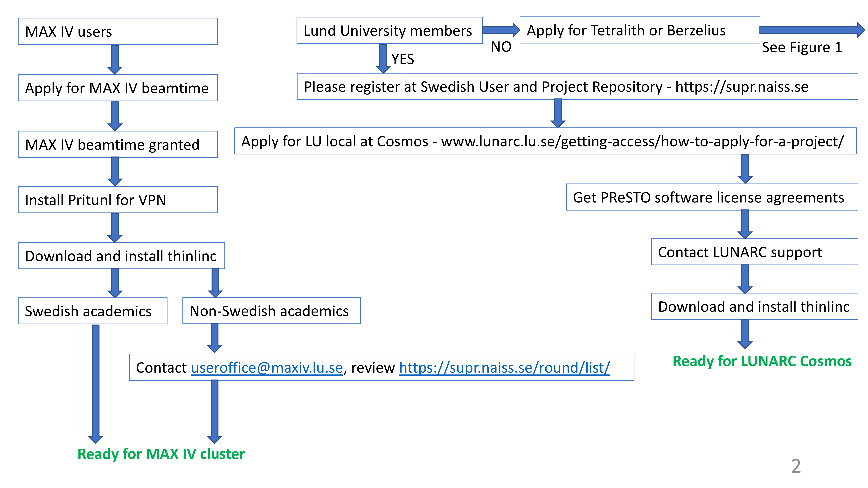Click the NO arrow to Tetralith box
This screenshot has width=868, height=488.
[x=500, y=30]
